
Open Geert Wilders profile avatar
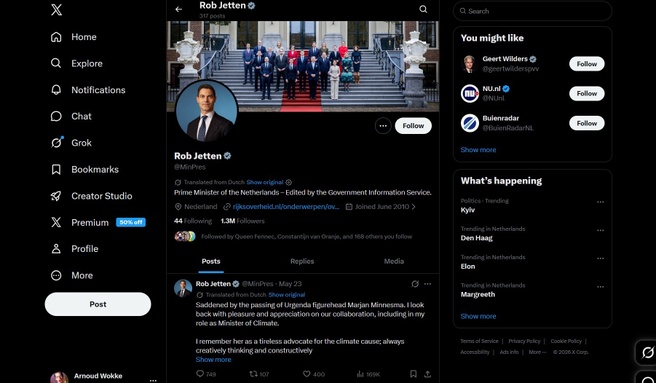pyautogui.click(x=469, y=64)
